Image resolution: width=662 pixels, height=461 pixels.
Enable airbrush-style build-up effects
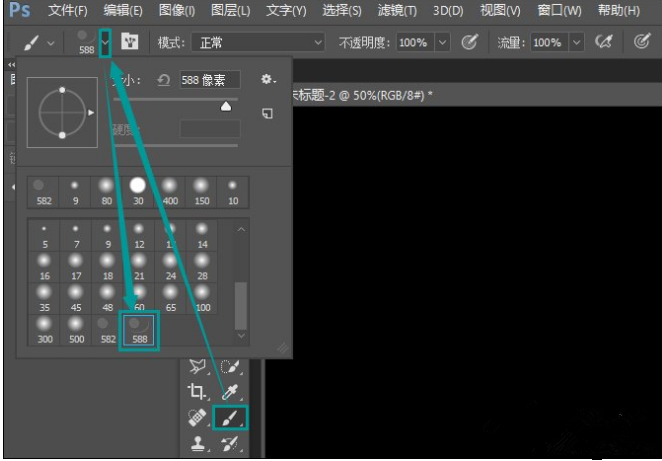604,42
